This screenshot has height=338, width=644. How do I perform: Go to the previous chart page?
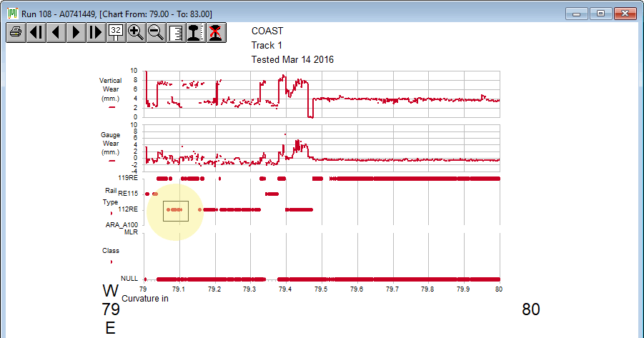point(56,32)
